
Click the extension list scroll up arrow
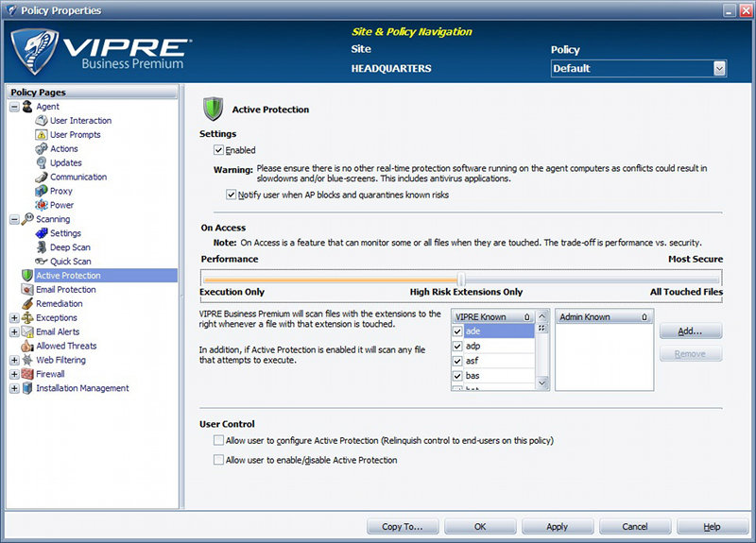[542, 316]
